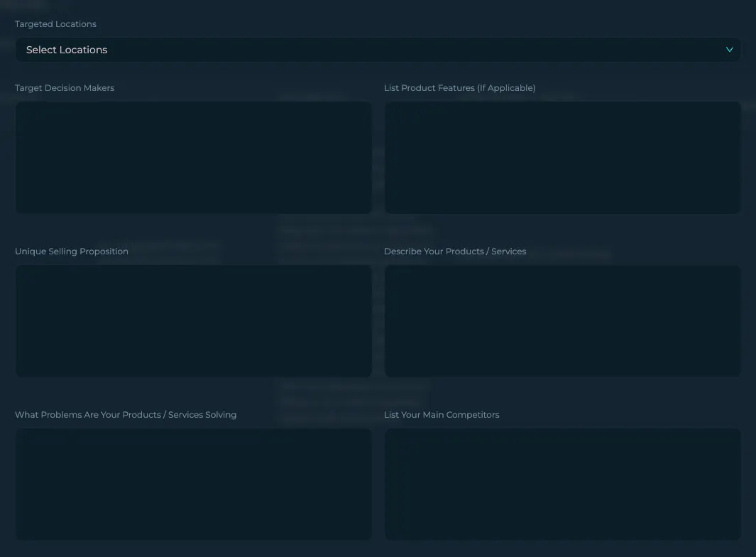Activate the List Your Main Competitors field
This screenshot has height=557, width=756.
point(563,484)
